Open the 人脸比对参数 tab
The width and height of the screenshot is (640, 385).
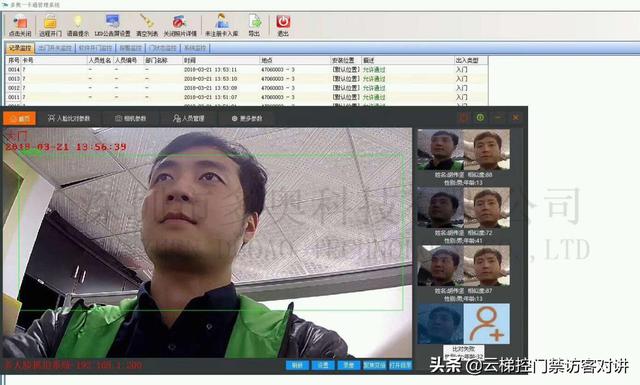click(69, 118)
